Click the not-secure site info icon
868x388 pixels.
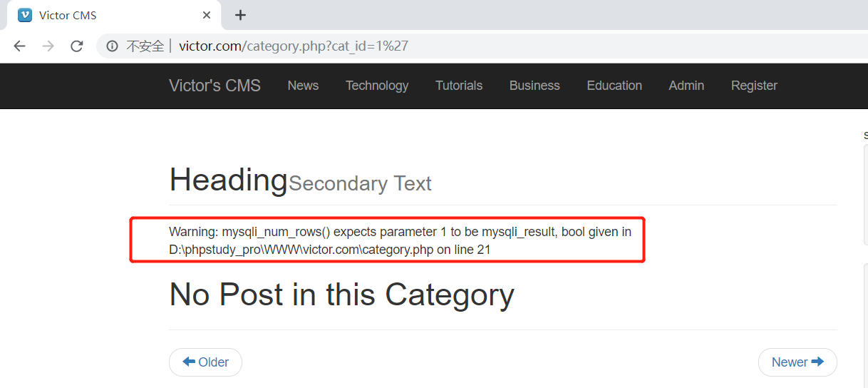pos(112,46)
